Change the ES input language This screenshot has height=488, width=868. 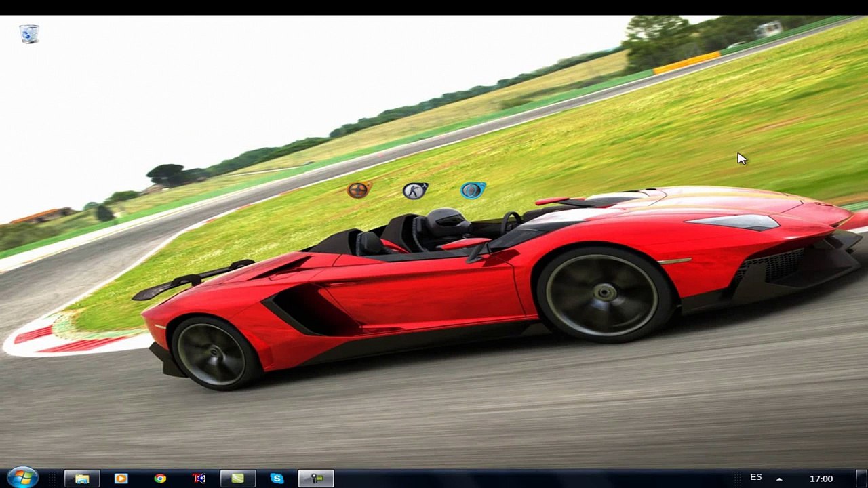coord(756,478)
